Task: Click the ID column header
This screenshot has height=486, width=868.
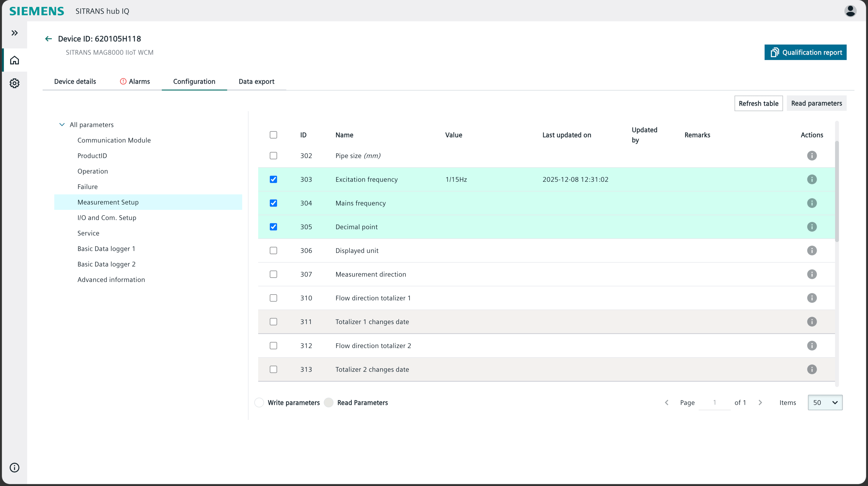Action: 303,135
